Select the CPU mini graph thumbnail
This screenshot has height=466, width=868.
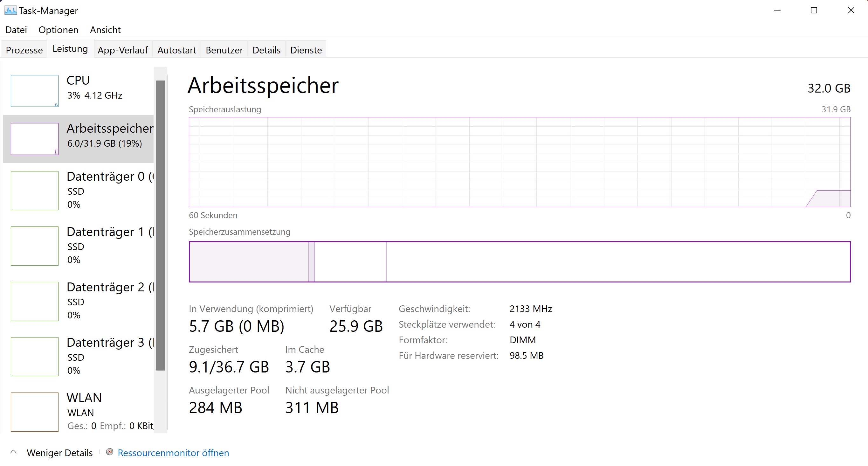pyautogui.click(x=34, y=91)
